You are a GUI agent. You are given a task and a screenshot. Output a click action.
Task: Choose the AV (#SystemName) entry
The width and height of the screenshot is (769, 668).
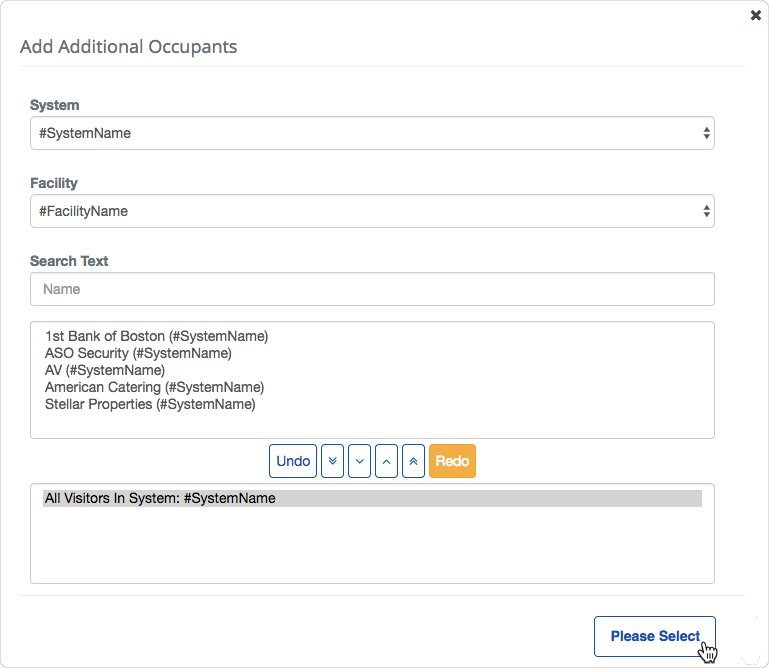coord(104,370)
